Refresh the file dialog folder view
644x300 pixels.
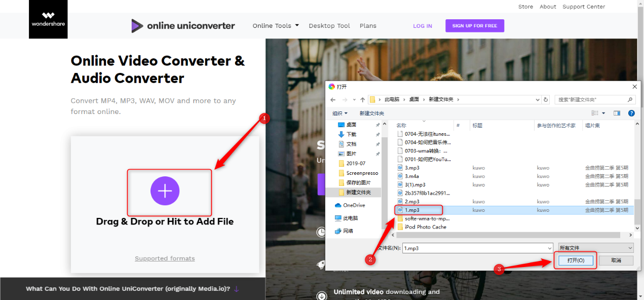click(x=546, y=100)
